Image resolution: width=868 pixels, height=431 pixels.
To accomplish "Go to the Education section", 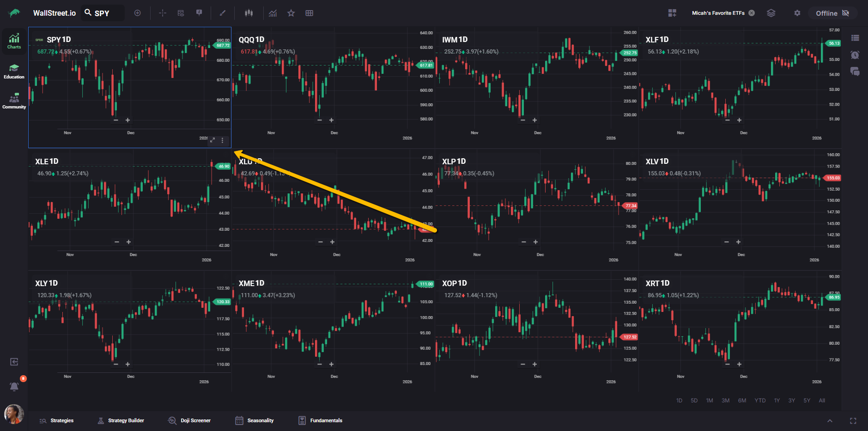I will coord(14,72).
